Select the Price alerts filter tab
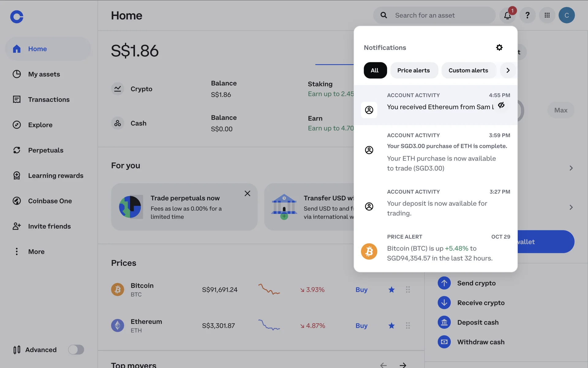 pyautogui.click(x=413, y=71)
